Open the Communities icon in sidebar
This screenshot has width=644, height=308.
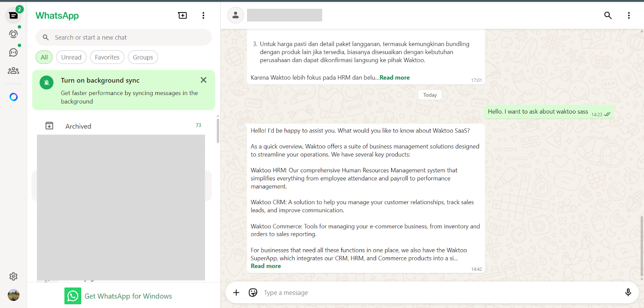point(13,71)
